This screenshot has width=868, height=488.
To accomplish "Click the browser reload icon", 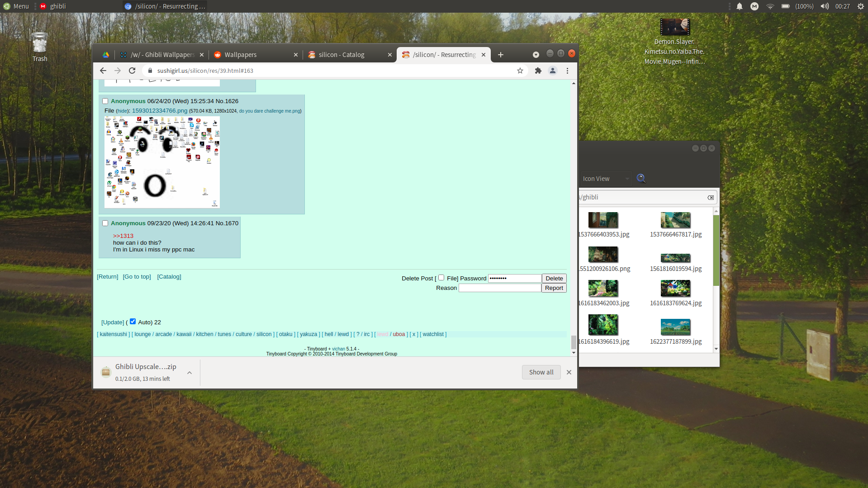I will 132,71.
